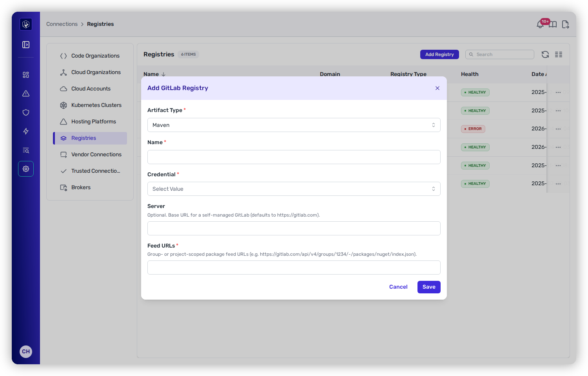Open the shield security section
Viewport: 588px width, 376px height.
[26, 112]
